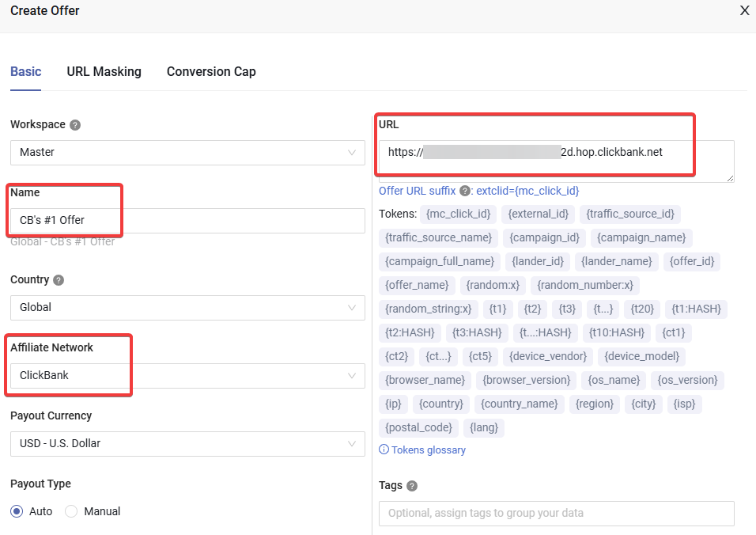The width and height of the screenshot is (756, 535).
Task: Insert the {t3:HASH} token
Action: [x=477, y=332]
